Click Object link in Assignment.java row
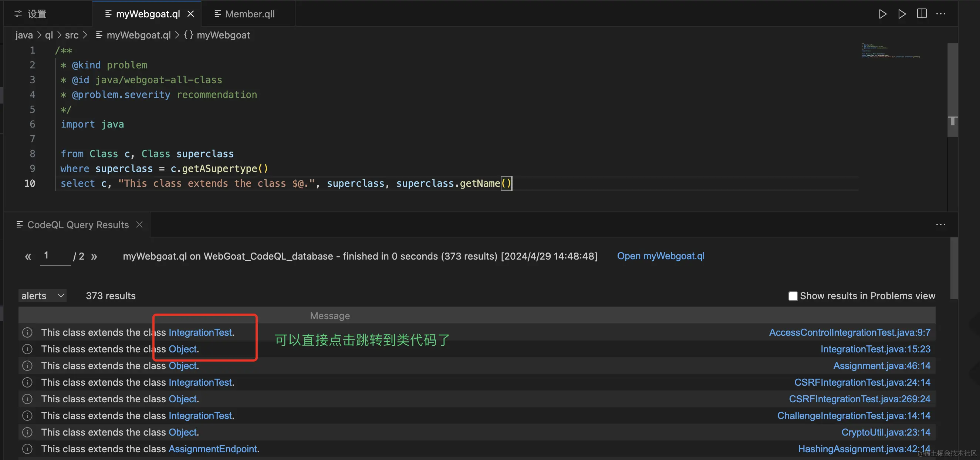 pos(183,366)
